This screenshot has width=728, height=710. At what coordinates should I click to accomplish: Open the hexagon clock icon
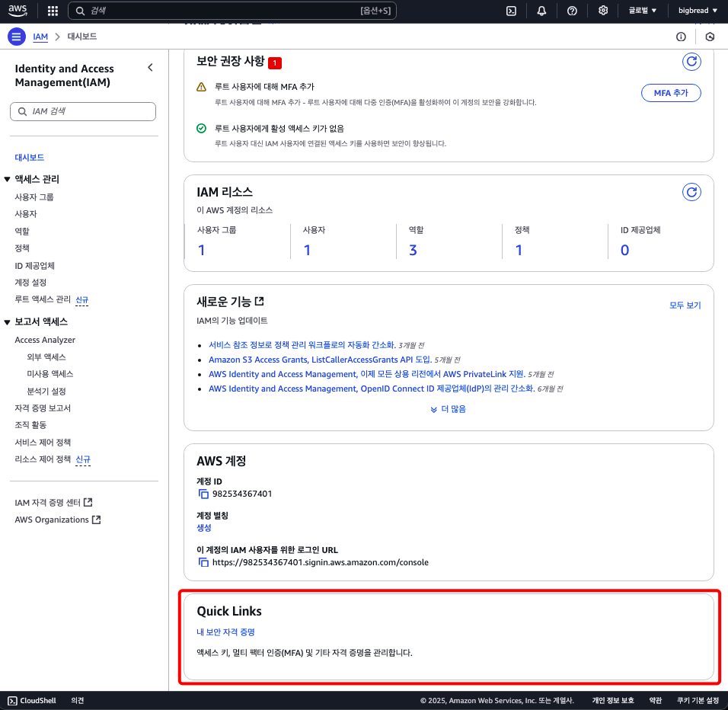click(x=710, y=37)
